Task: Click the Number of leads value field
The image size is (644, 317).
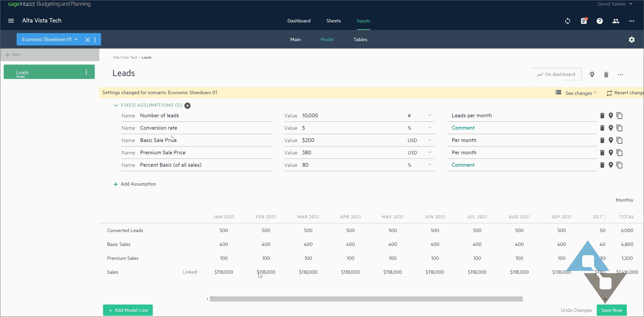Action: pyautogui.click(x=344, y=116)
